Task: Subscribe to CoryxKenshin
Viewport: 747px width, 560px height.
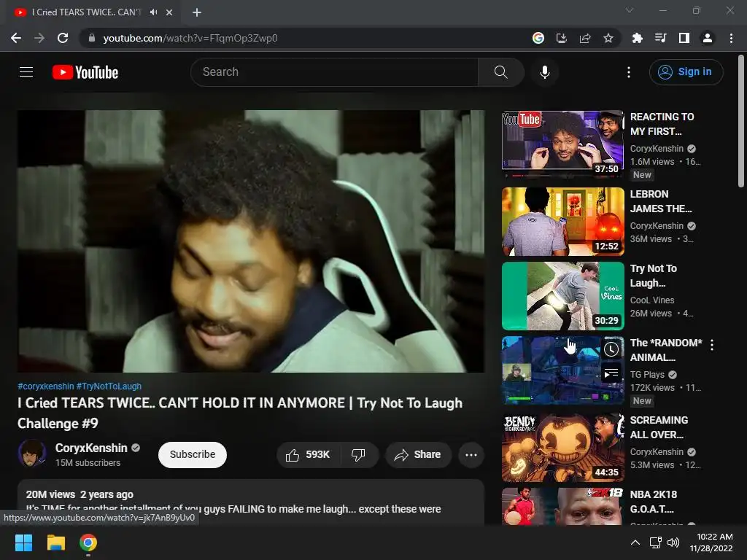Action: [x=193, y=455]
